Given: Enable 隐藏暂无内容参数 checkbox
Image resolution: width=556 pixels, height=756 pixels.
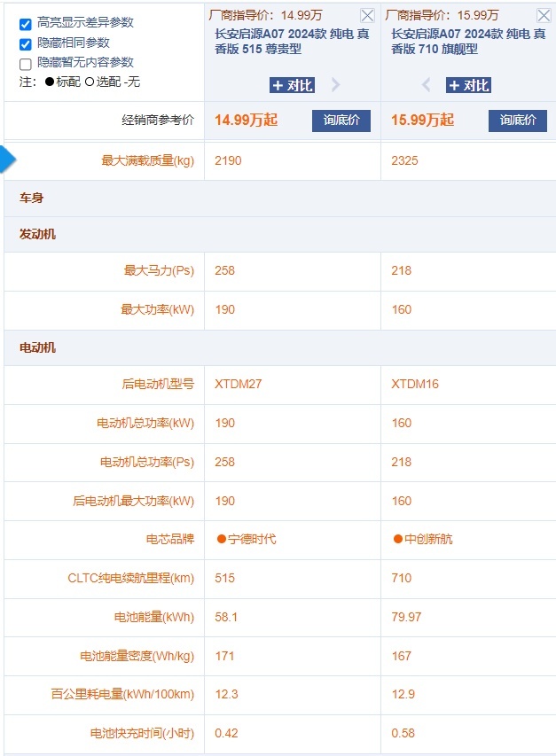Looking at the screenshot, I should (x=26, y=64).
